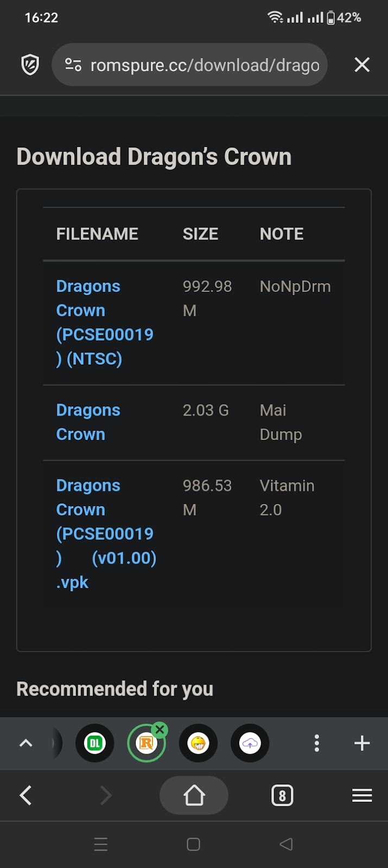Tap the shield privacy icon
Viewport: 388px width, 868px height.
click(x=30, y=65)
